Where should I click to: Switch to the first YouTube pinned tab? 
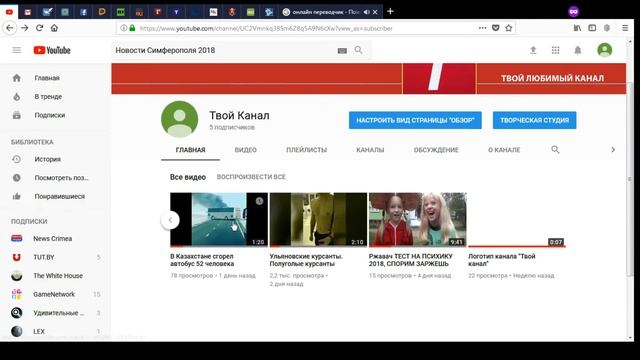pyautogui.click(x=9, y=12)
